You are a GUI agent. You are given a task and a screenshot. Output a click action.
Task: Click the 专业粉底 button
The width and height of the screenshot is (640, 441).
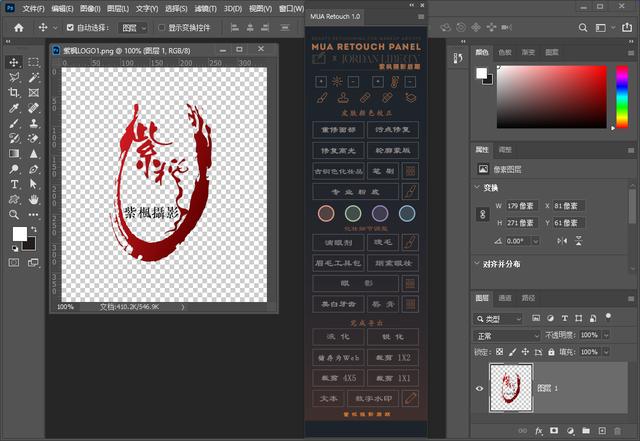point(356,192)
